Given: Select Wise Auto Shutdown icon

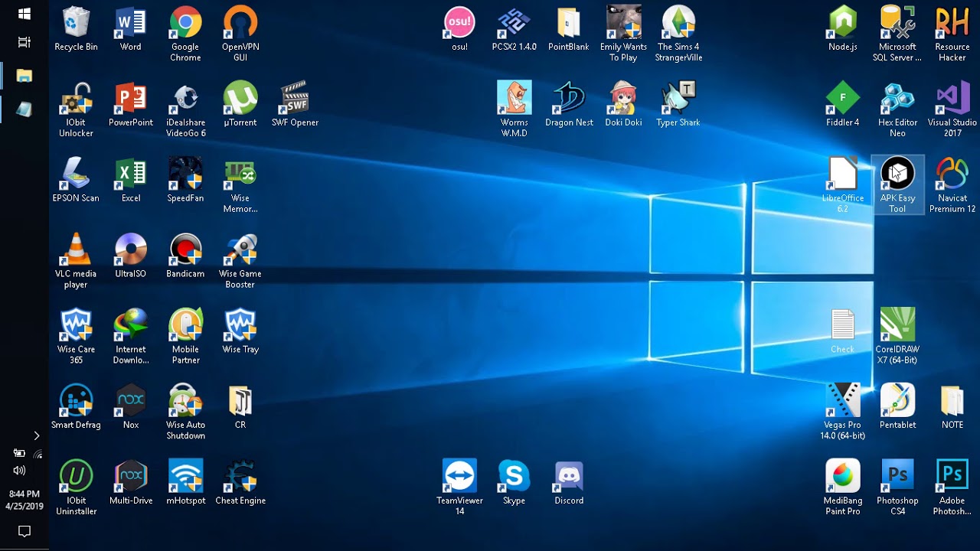Looking at the screenshot, I should click(185, 413).
